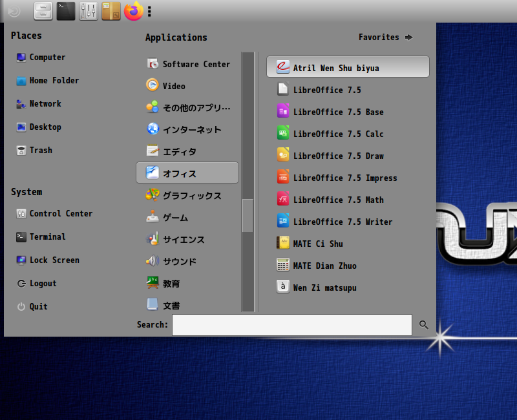Open Computer in Places
Viewport: 517px width, 420px height.
(41, 58)
